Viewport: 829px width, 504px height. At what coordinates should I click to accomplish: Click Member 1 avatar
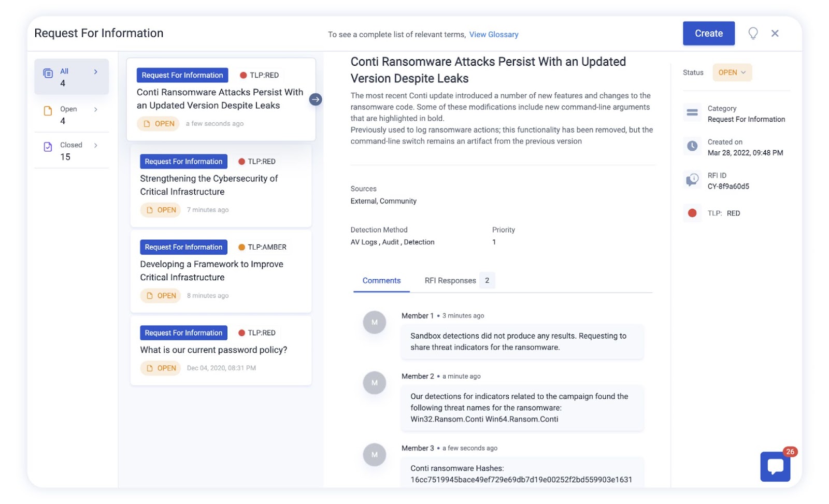(375, 322)
